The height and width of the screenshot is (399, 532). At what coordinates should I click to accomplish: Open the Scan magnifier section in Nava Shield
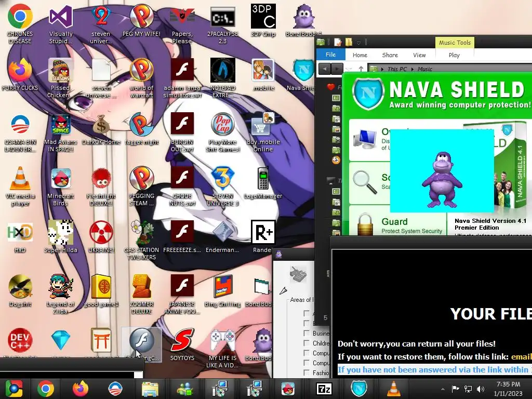coord(370,182)
